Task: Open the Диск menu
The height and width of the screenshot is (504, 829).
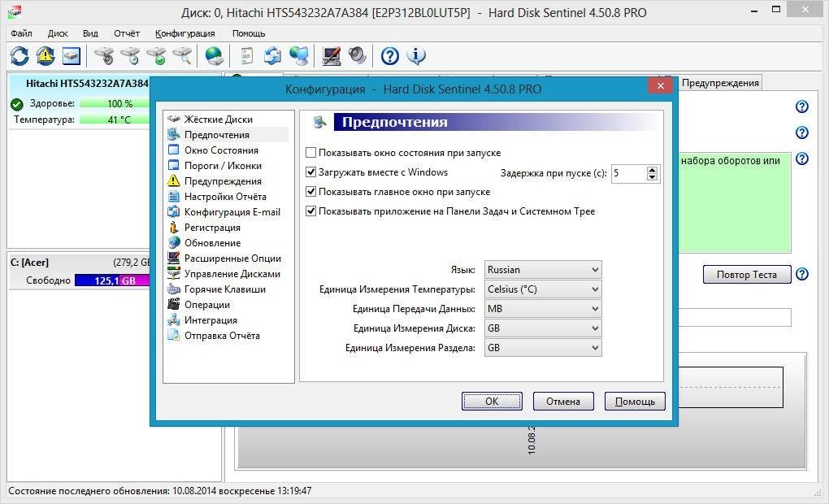Action: click(x=58, y=33)
